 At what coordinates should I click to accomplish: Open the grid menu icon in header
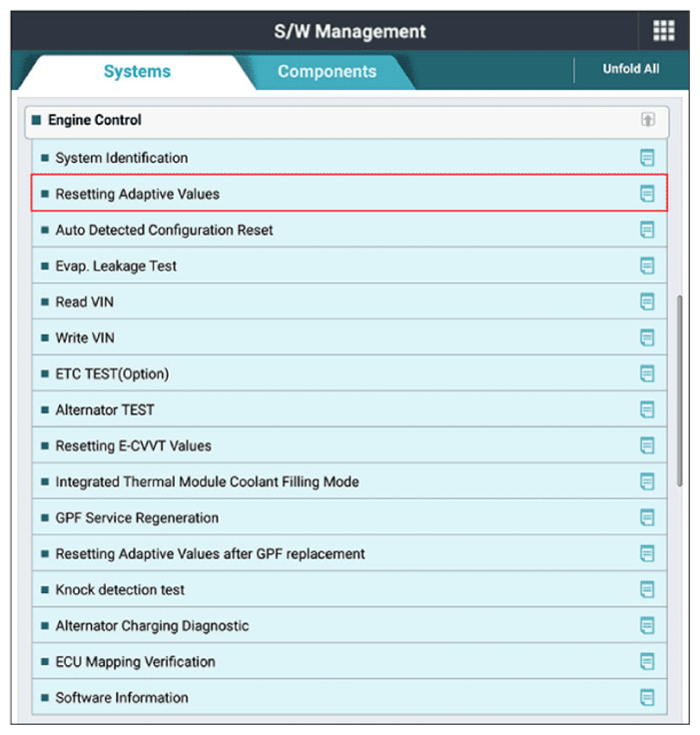coord(663,31)
